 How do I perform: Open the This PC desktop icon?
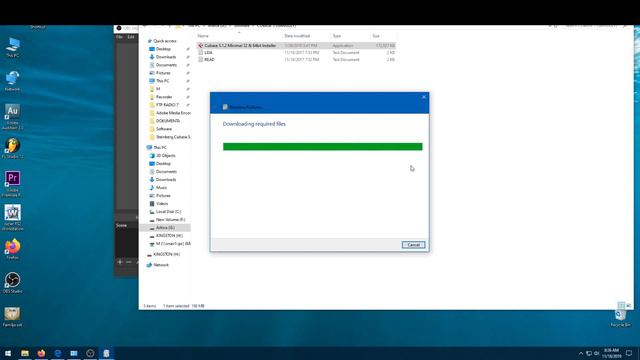13,47
